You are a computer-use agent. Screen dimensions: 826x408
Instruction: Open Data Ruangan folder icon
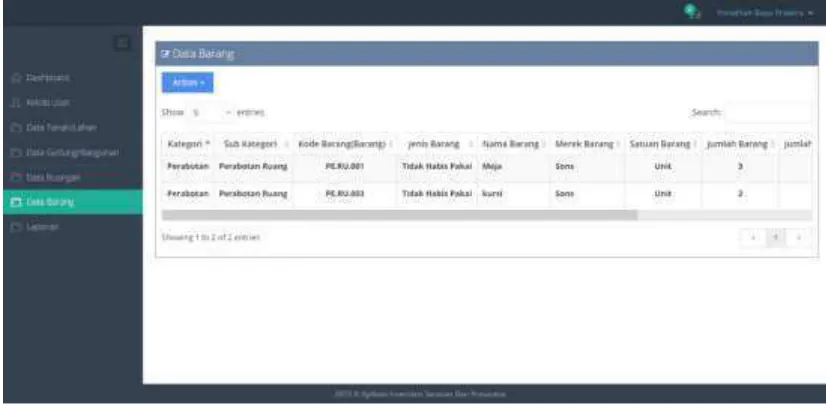pos(16,178)
